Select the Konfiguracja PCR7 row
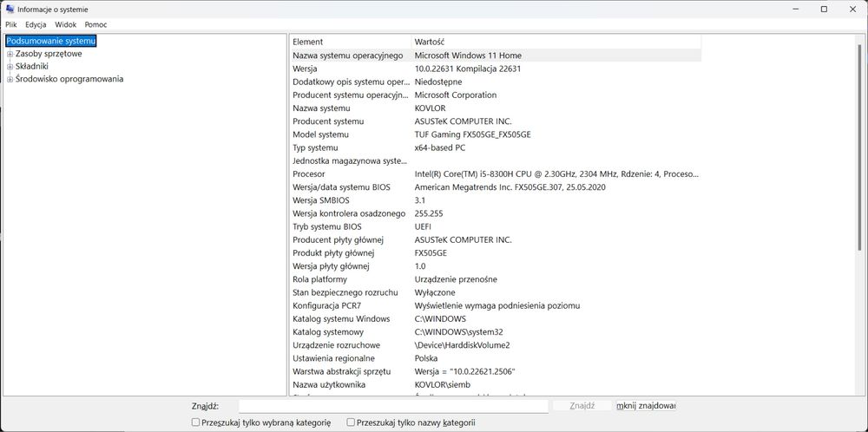The image size is (868, 432). pos(496,306)
